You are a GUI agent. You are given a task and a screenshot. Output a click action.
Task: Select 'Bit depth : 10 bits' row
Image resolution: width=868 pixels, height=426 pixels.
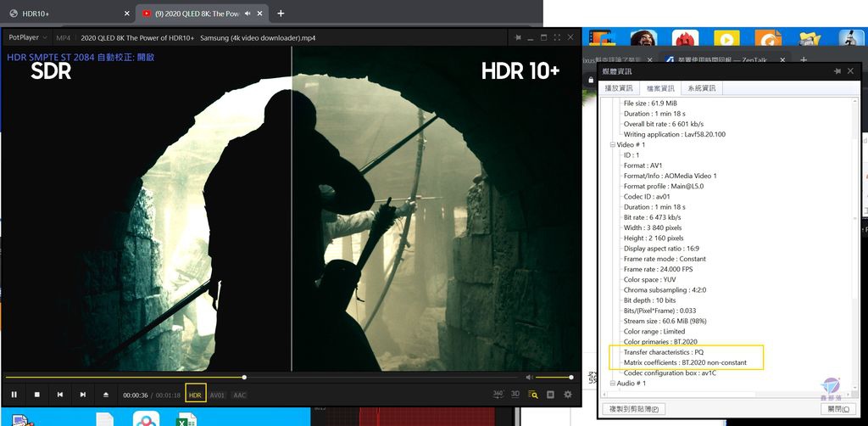(650, 300)
